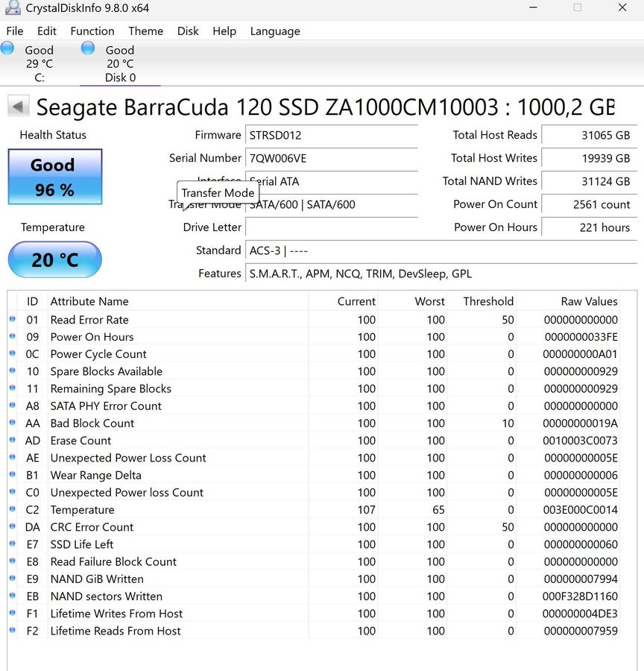Click the CrystalDiskInfo app icon in title bar
This screenshot has width=644, height=671.
click(13, 7)
